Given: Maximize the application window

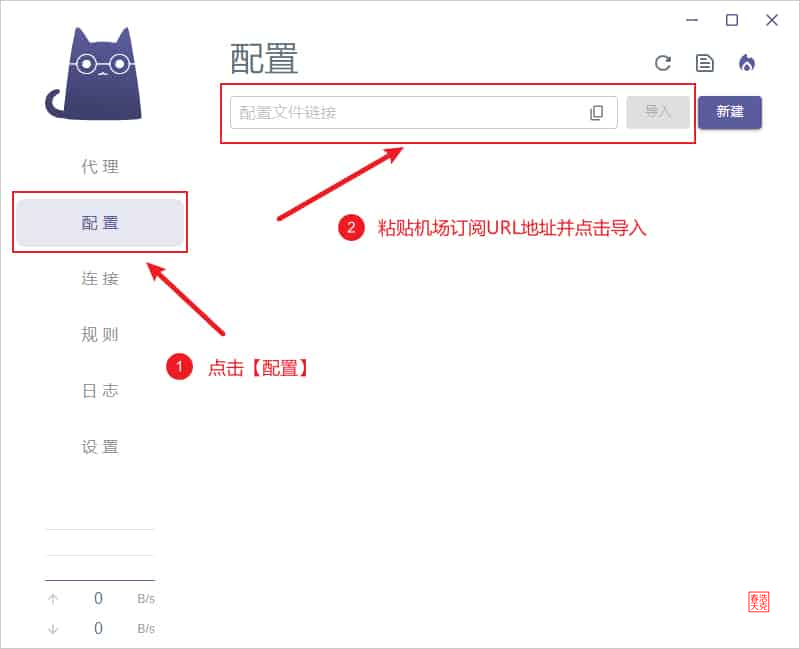Looking at the screenshot, I should [x=732, y=20].
